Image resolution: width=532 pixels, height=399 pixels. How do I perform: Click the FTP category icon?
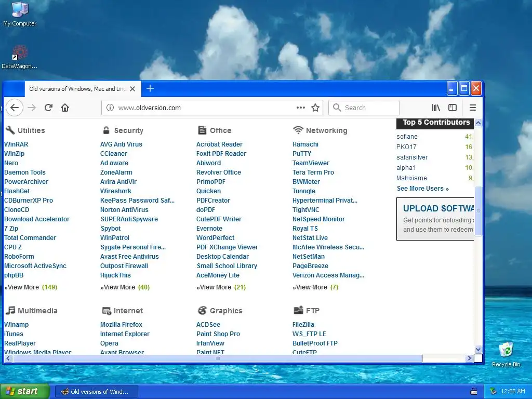tap(298, 310)
